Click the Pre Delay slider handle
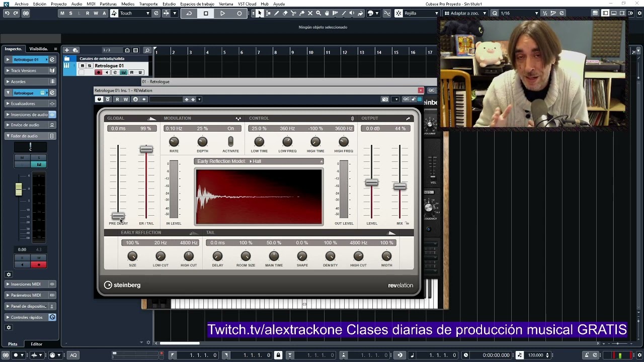The width and height of the screenshot is (644, 362). pyautogui.click(x=118, y=217)
